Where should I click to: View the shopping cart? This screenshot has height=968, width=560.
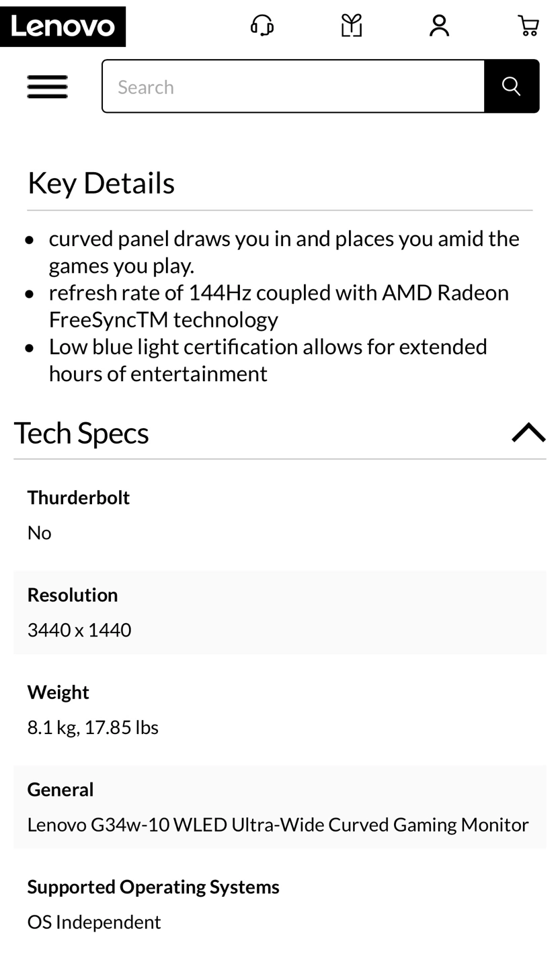coord(528,26)
